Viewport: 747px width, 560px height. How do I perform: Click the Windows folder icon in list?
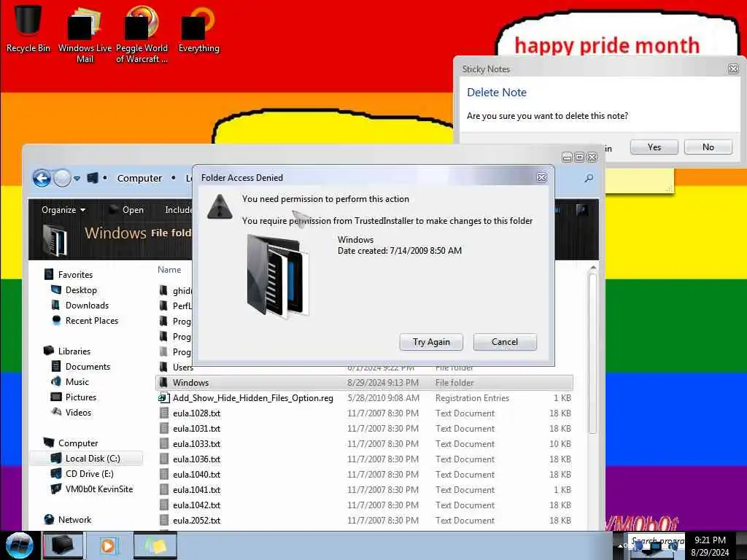(164, 382)
